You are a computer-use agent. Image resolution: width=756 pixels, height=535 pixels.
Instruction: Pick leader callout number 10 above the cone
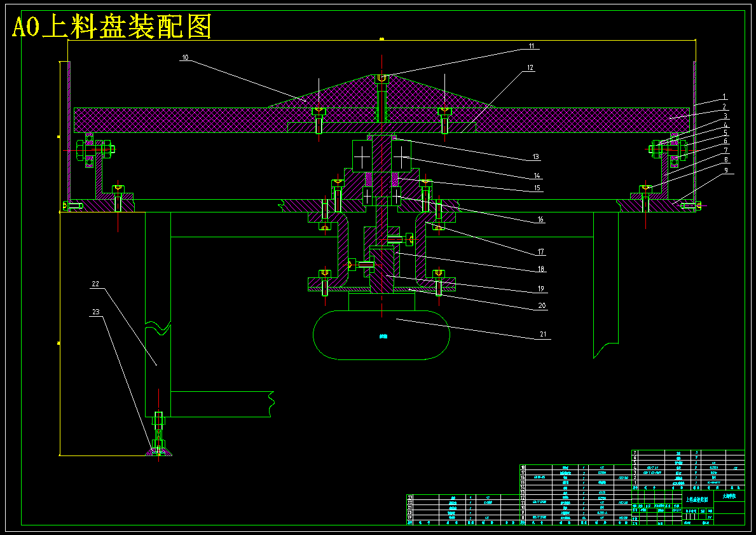(x=184, y=57)
